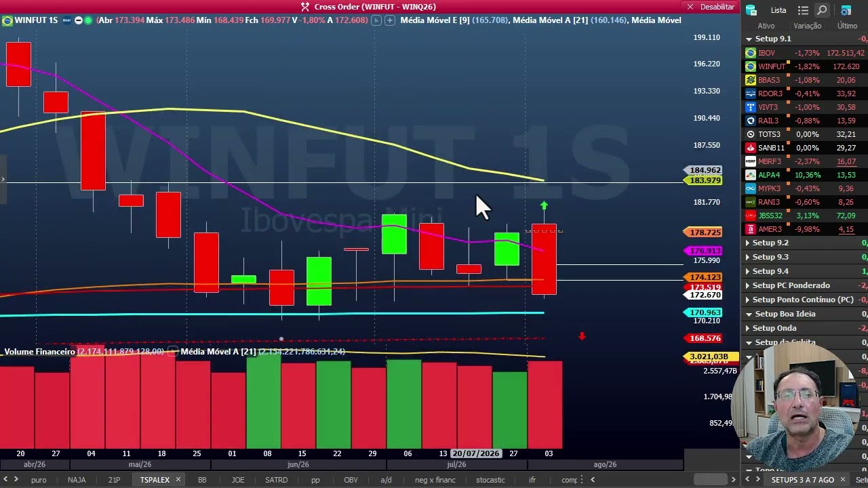Click the 184.962 price label on the axis
The image size is (868, 488).
705,170
